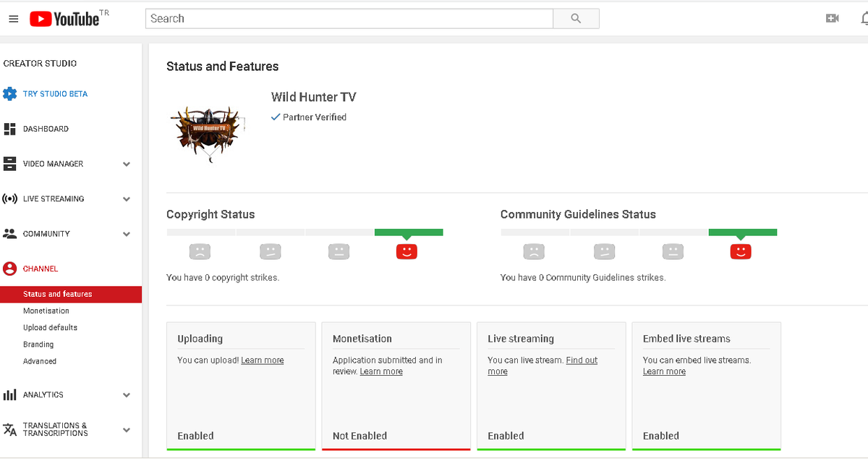This screenshot has width=868, height=459.
Task: Click the Try Studio Beta gear icon
Action: 9,93
